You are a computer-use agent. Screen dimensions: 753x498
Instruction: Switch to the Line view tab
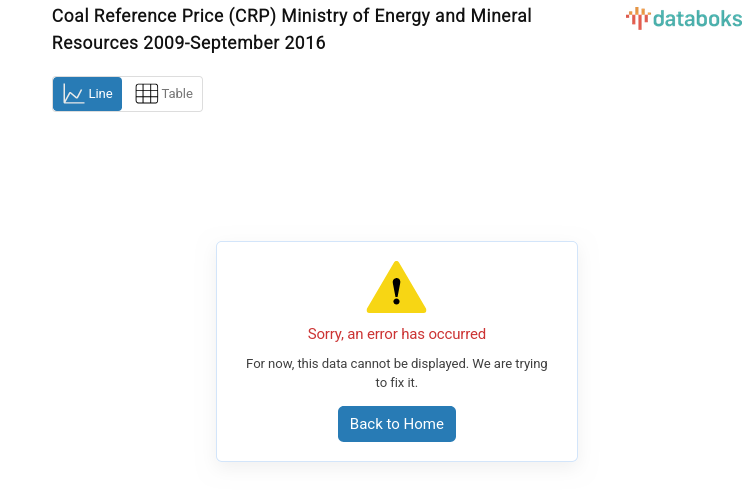87,94
